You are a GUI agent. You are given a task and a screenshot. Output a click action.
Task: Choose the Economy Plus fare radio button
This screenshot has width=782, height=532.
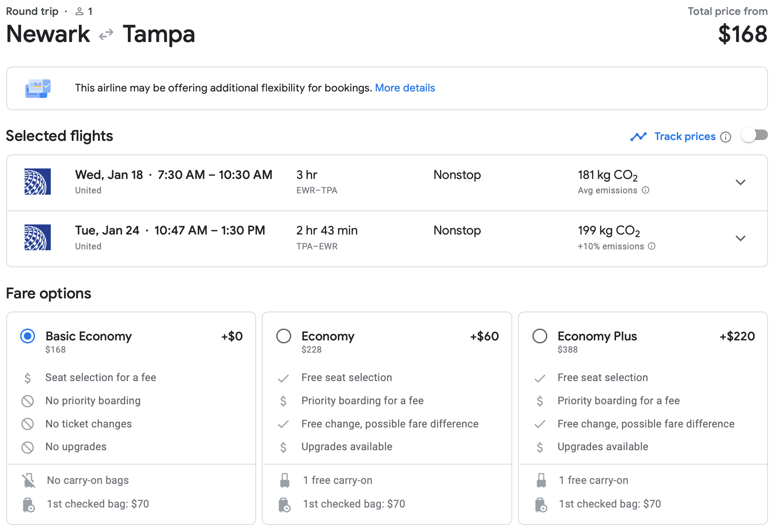click(x=539, y=336)
